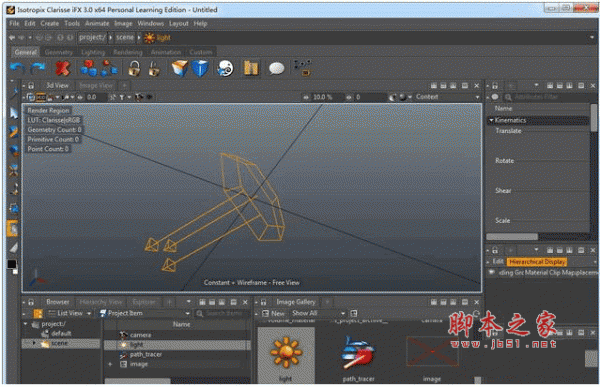Expand the scene tree node arrow
This screenshot has width=600, height=387.
(34, 343)
